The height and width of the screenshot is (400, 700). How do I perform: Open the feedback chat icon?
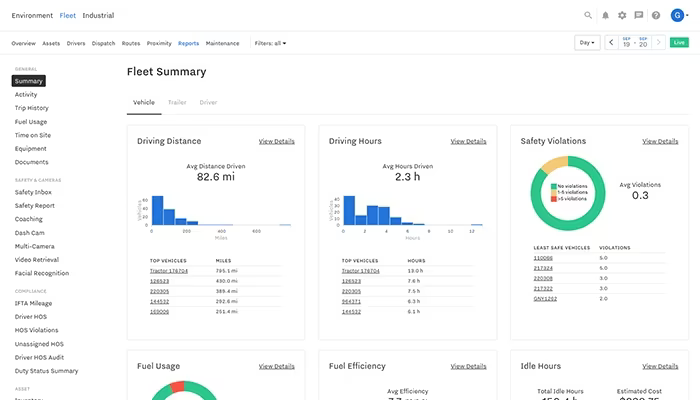[639, 15]
